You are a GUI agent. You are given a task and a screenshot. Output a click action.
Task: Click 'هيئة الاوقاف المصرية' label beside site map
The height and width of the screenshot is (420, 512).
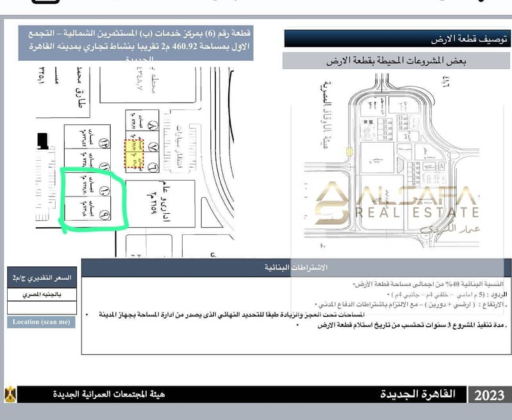click(x=326, y=114)
